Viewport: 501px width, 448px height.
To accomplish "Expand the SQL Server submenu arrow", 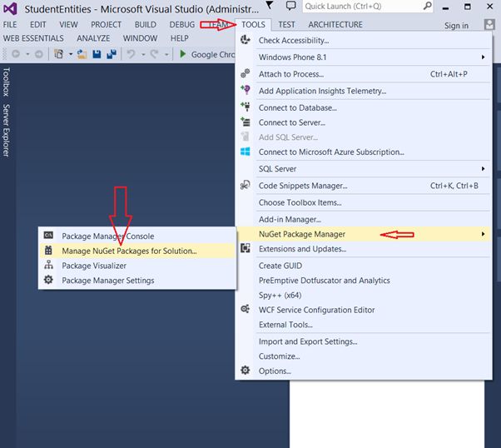I will point(483,168).
